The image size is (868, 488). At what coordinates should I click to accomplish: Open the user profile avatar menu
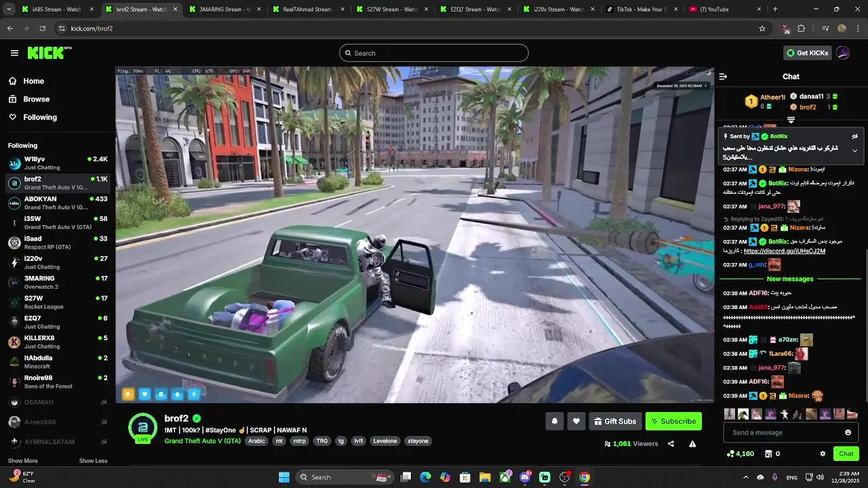pyautogui.click(x=843, y=53)
